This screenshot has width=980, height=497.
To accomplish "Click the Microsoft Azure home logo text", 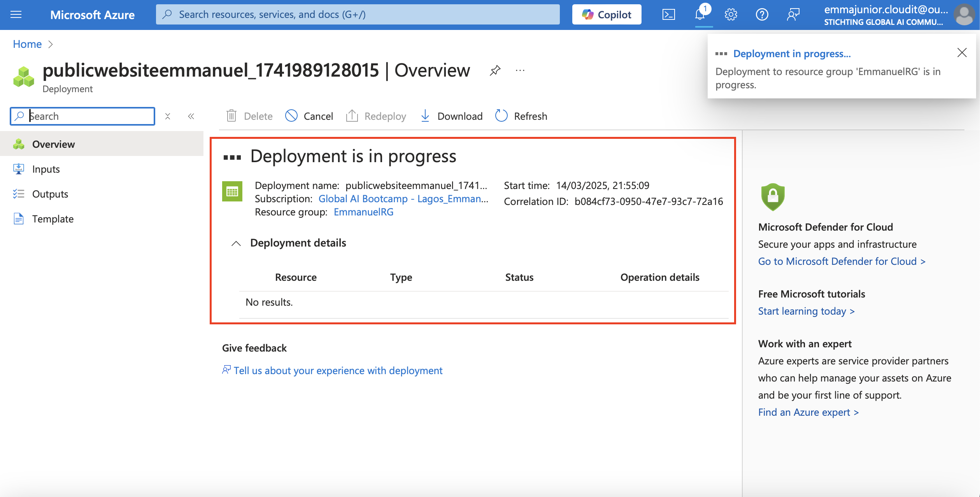I will click(x=92, y=15).
